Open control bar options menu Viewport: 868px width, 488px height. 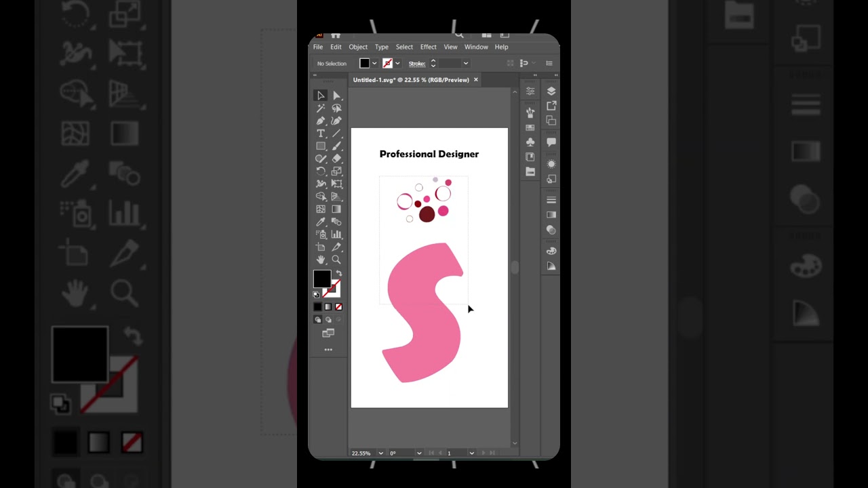click(549, 63)
